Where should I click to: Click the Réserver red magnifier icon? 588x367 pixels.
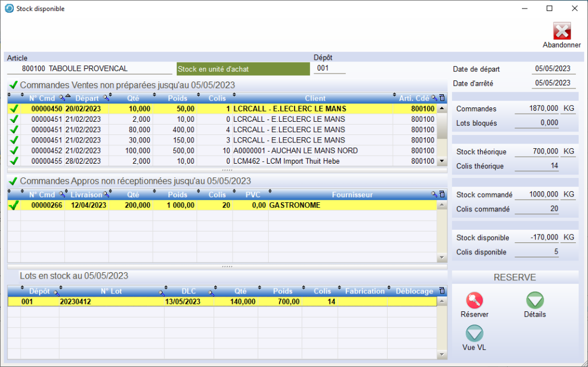474,300
